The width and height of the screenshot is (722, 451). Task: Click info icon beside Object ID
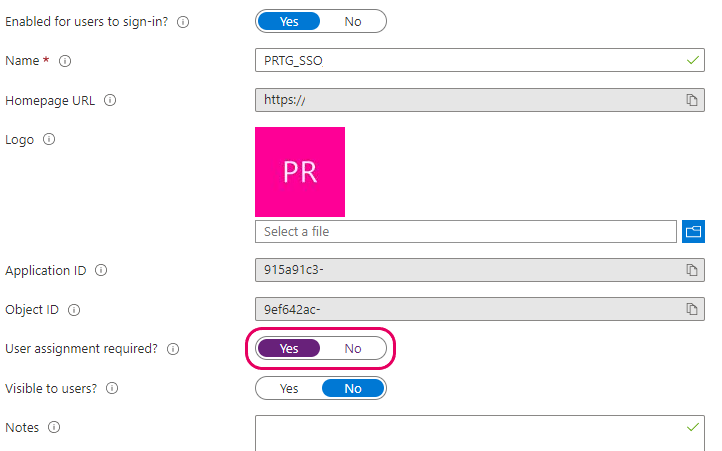coord(74,310)
